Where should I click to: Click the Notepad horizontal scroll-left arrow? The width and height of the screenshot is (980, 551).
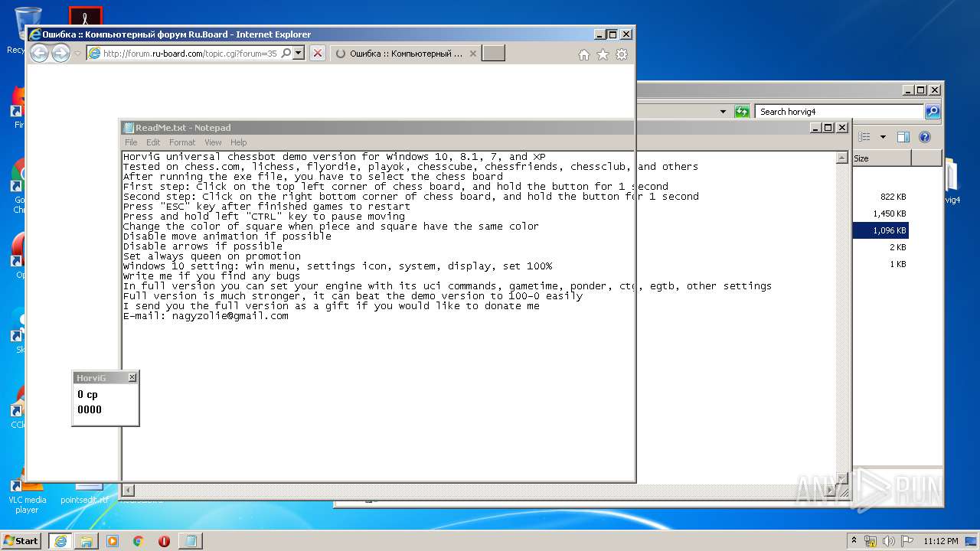(129, 490)
